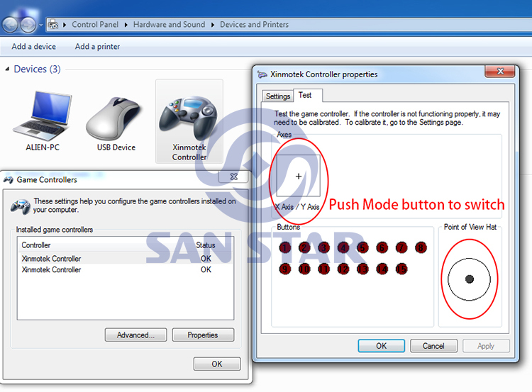The image size is (532, 392).
Task: Click button indicator 5
Action: coord(362,247)
